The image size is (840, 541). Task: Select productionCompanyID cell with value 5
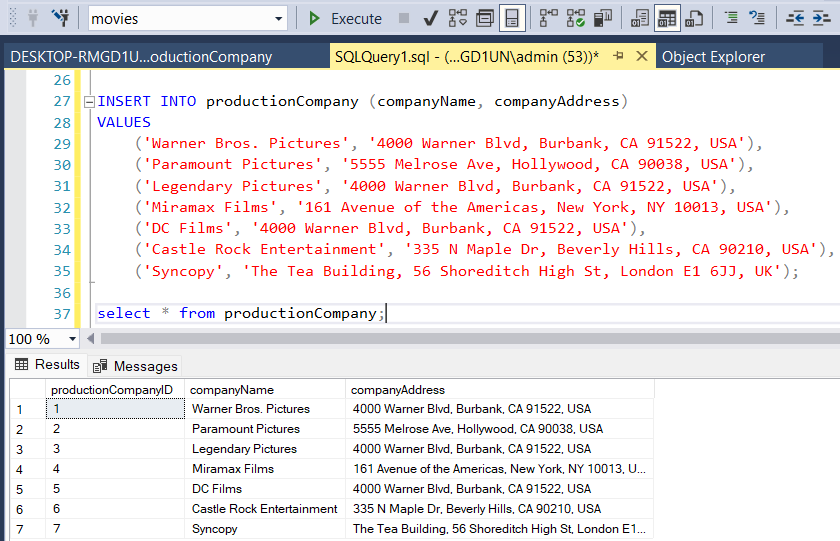(x=115, y=489)
